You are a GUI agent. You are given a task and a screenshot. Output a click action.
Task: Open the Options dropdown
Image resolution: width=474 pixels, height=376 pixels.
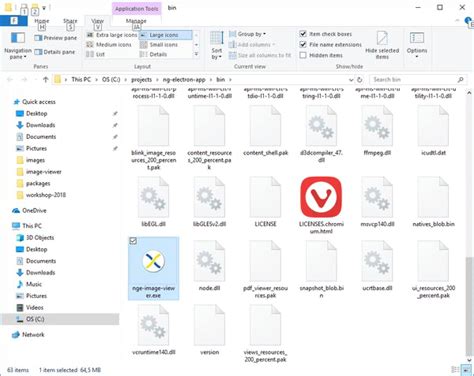[417, 45]
